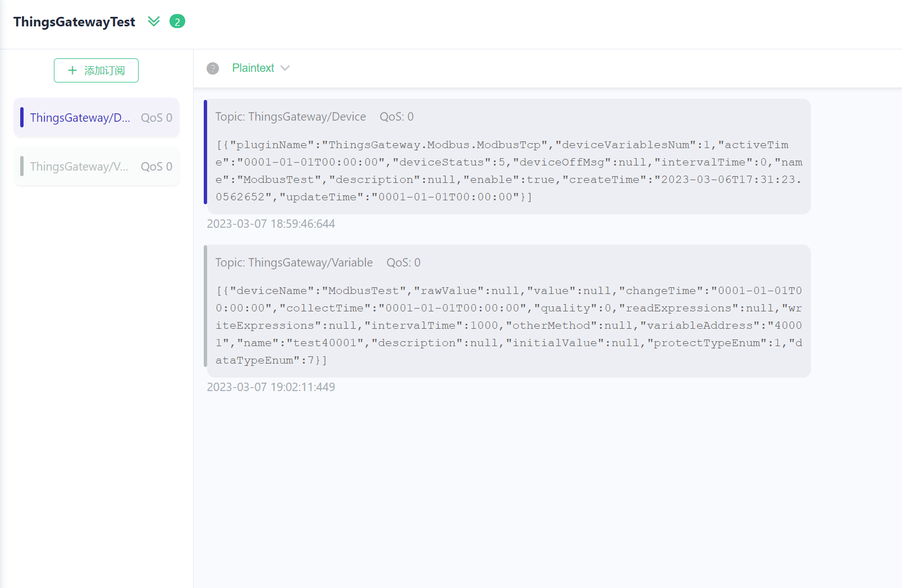Click the timestamp 2023-03-07 18:59:46:644

coord(271,224)
